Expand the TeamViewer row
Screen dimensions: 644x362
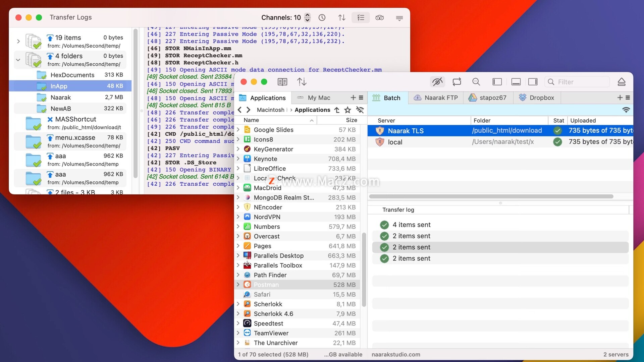pyautogui.click(x=238, y=333)
